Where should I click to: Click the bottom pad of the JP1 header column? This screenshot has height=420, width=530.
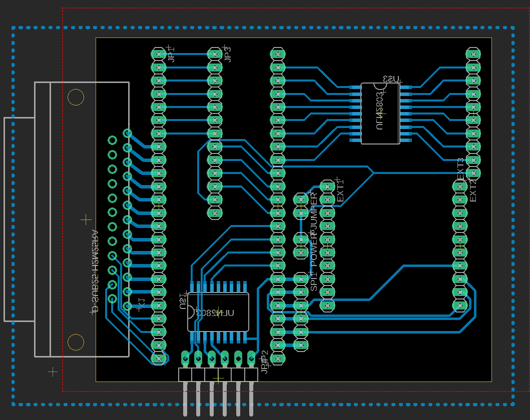point(158,358)
